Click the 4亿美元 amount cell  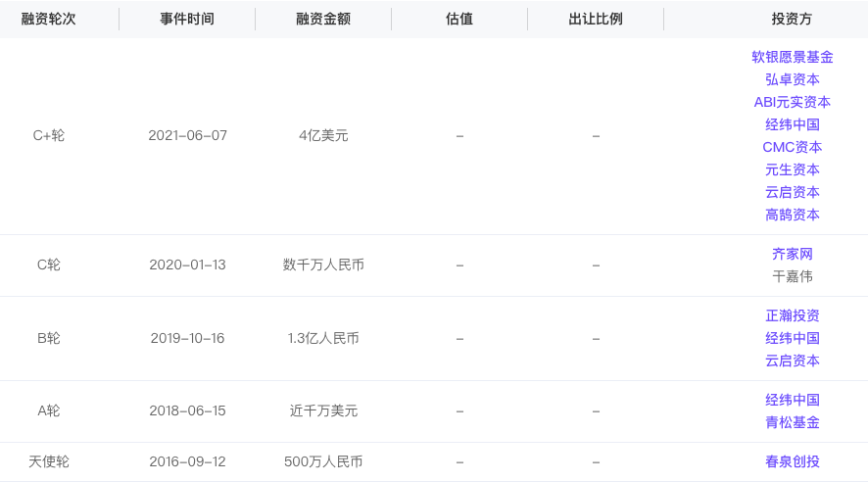pos(323,135)
